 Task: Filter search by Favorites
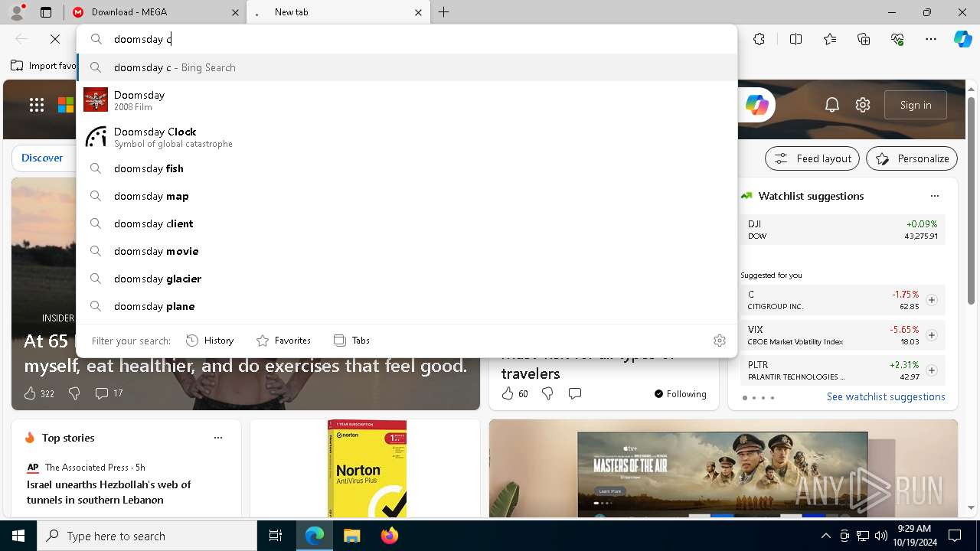pos(283,341)
